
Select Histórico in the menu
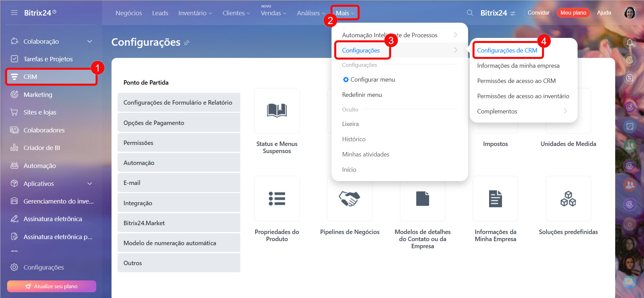point(354,139)
